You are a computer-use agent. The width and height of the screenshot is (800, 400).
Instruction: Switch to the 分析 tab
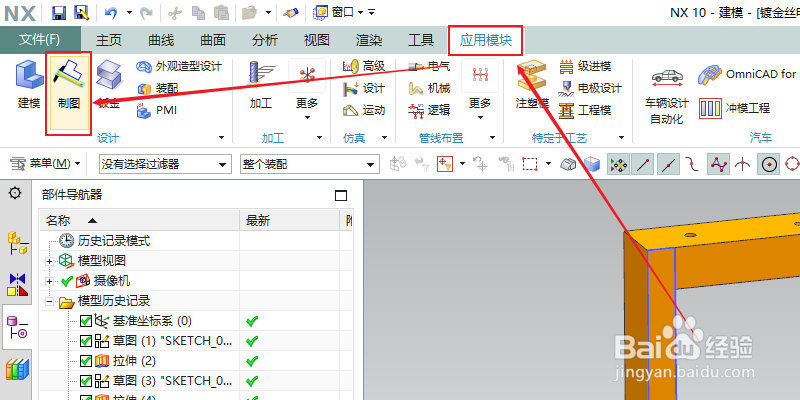click(x=265, y=40)
